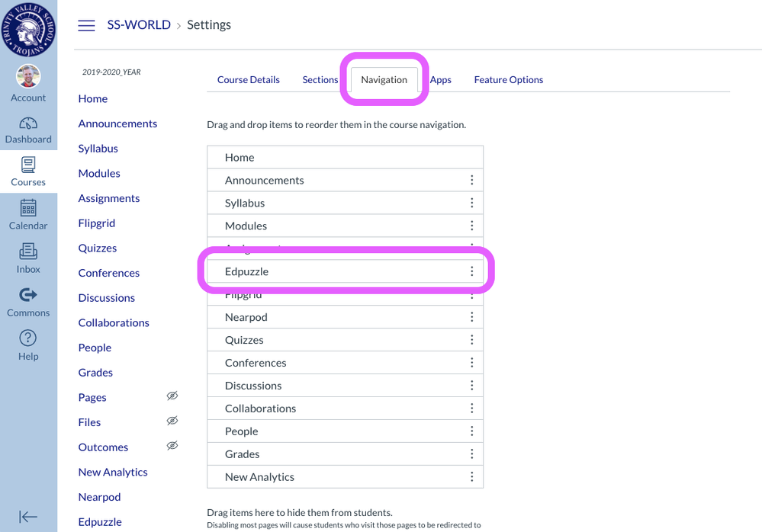This screenshot has width=762, height=532.
Task: Click hidden eye icon next to Files
Action: [x=172, y=421]
